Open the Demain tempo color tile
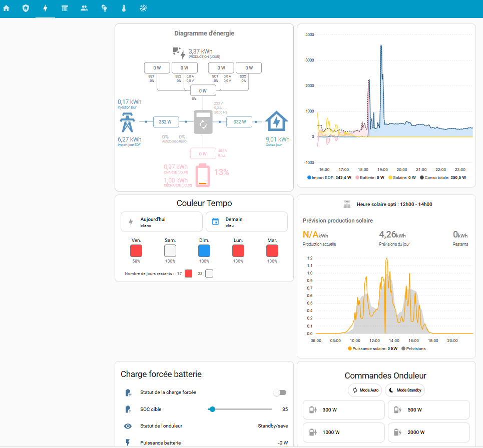Viewport: 483px width, 448px height. [246, 222]
